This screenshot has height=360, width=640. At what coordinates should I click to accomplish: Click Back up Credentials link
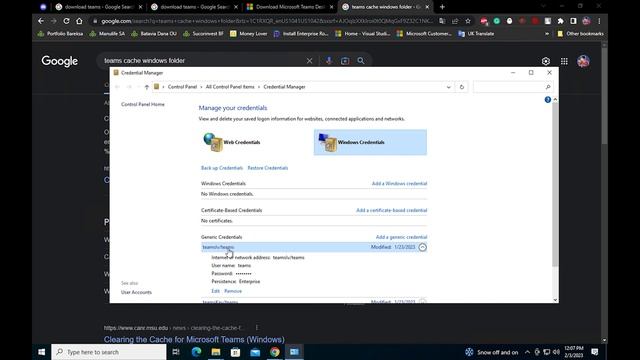[x=222, y=168]
